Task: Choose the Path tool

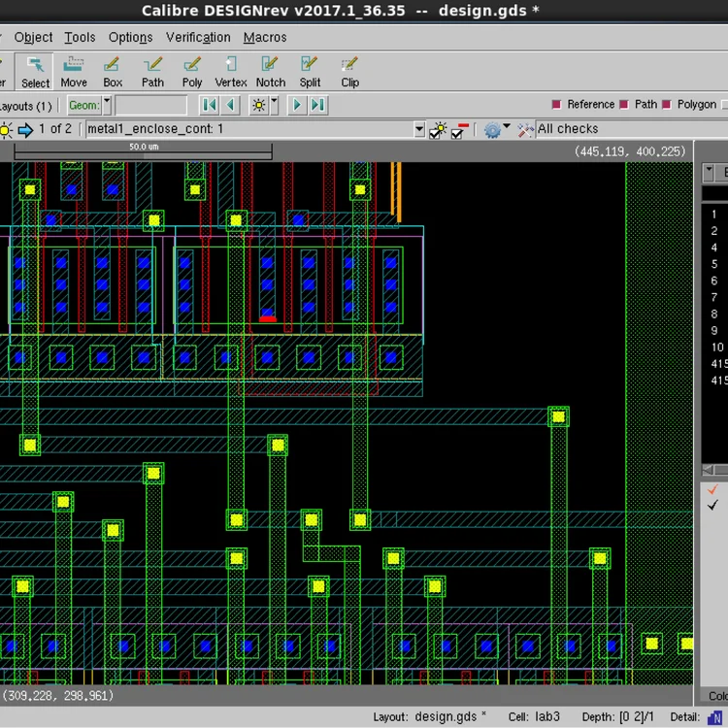Action: tap(152, 72)
